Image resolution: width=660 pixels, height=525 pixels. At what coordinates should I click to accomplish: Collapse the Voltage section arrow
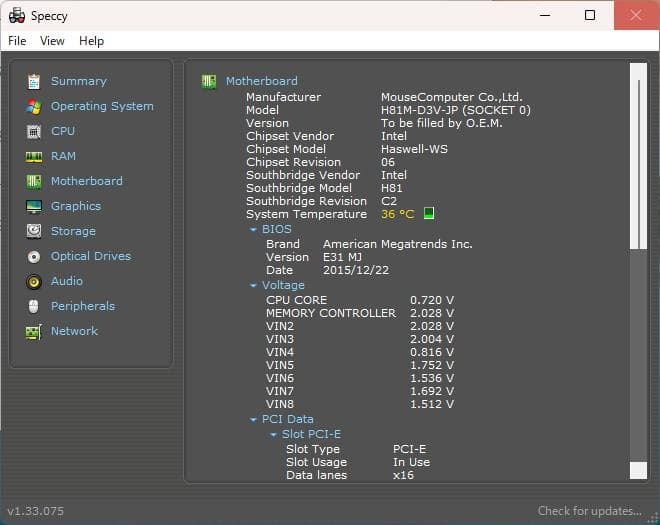coord(253,285)
